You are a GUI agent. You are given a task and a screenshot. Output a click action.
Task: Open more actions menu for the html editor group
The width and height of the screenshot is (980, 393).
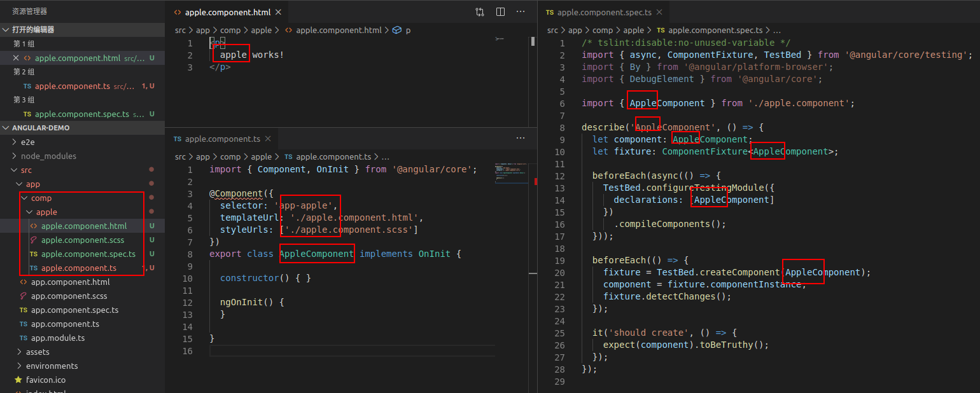pos(521,12)
